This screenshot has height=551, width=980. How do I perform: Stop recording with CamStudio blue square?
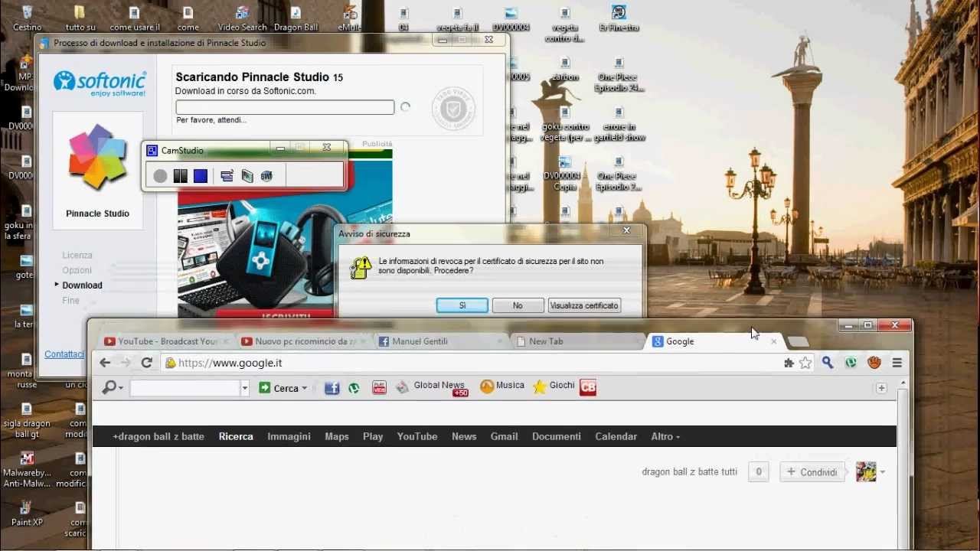point(201,176)
